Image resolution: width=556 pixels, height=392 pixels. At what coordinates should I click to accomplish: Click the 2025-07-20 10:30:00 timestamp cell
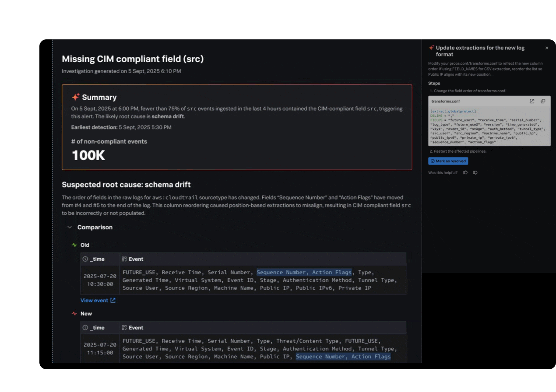click(100, 280)
